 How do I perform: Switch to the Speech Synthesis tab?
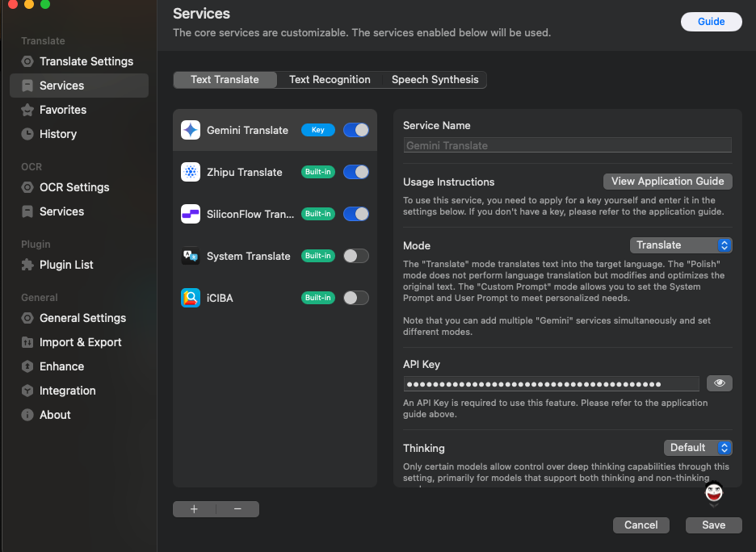pos(435,79)
